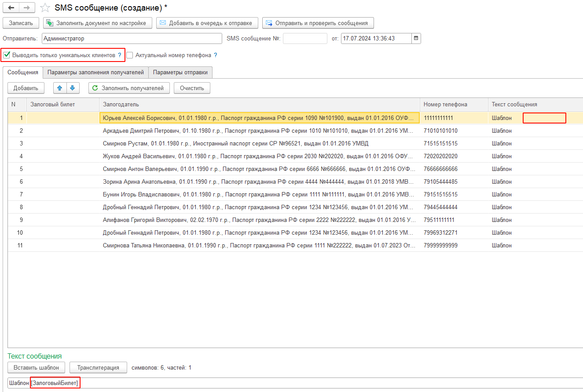This screenshot has height=392, width=583.
Task: Click 'Вставить шаблон' button
Action: 37,367
